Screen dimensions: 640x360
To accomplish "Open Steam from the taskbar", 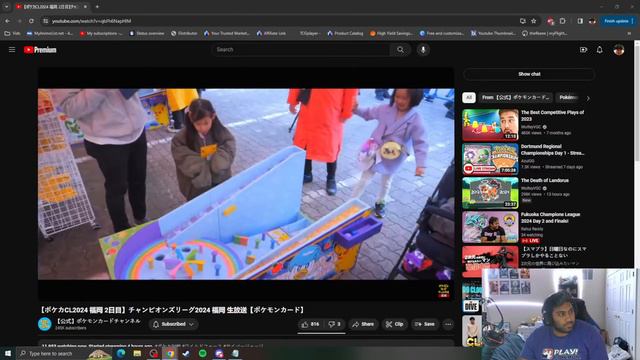I will tap(186, 353).
